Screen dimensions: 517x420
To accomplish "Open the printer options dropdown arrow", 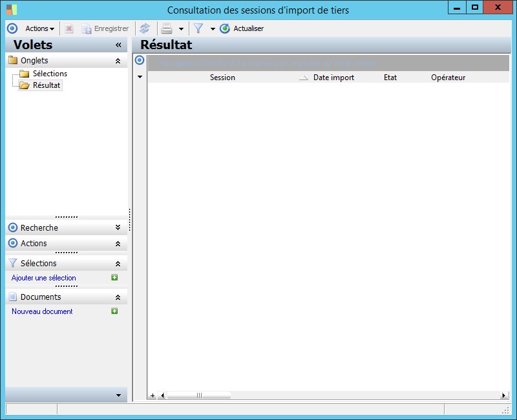I will [x=181, y=29].
